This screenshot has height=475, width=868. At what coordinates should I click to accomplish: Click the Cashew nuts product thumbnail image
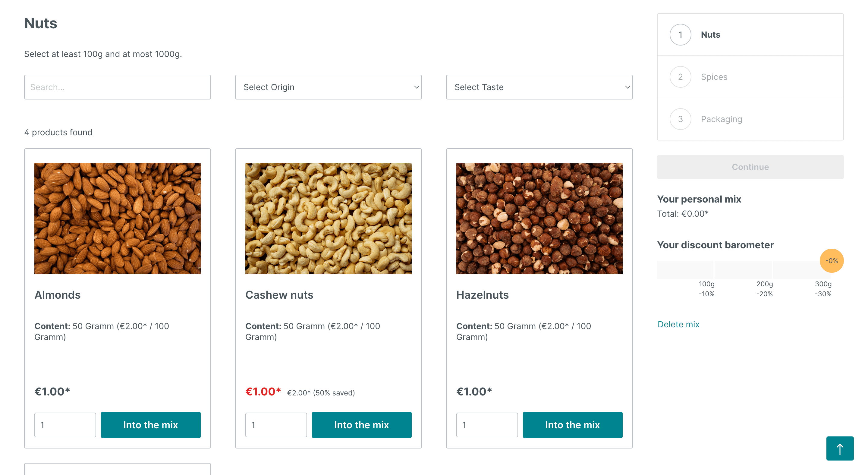329,218
